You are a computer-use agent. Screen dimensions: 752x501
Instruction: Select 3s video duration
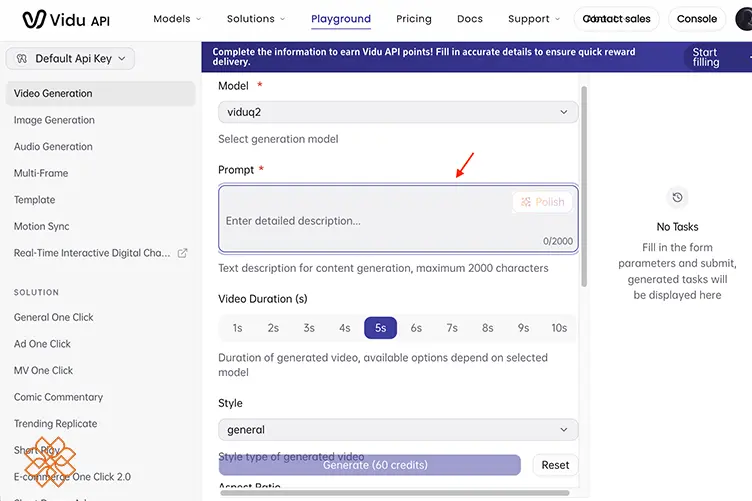[x=309, y=328]
